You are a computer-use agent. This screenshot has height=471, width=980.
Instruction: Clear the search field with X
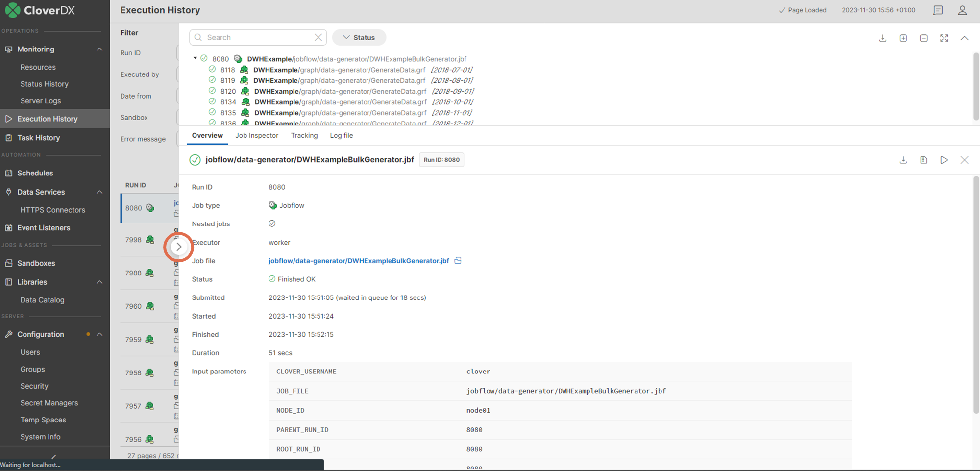point(318,37)
